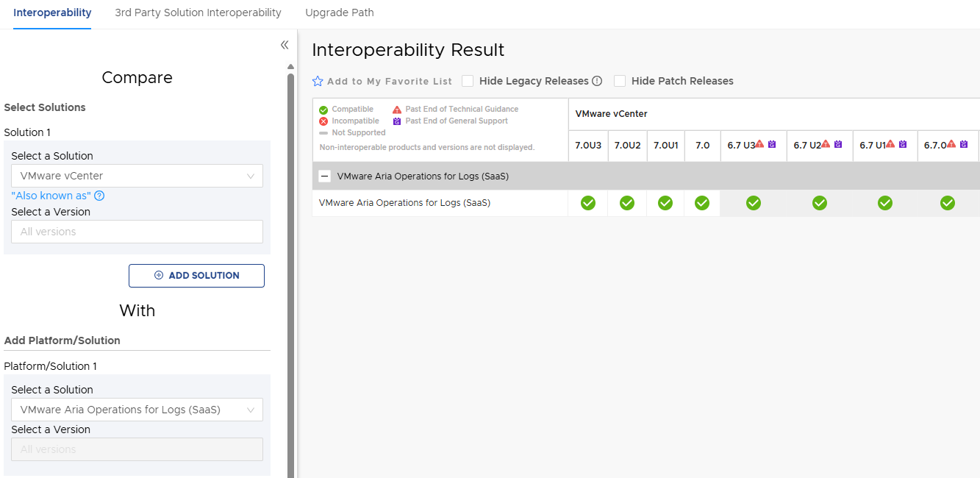Collapse the VMware Aria Operations for Logs group

tap(325, 176)
